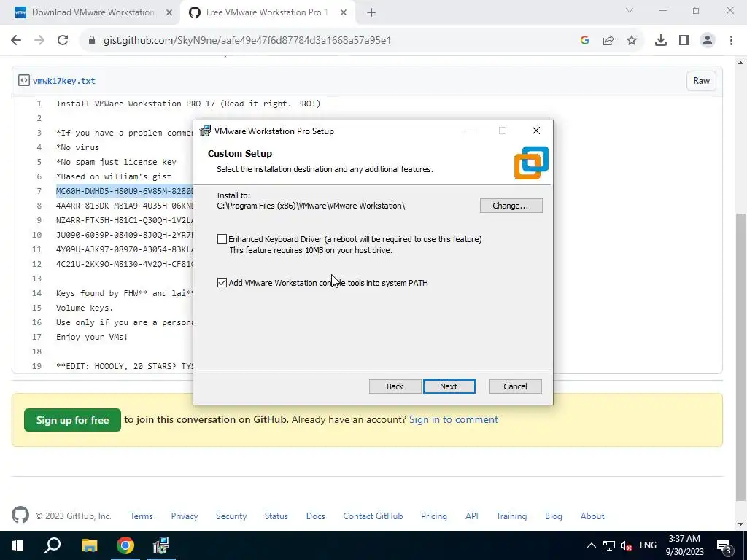Click license key line starting 4C21U
The height and width of the screenshot is (560, 747).
(x=124, y=264)
